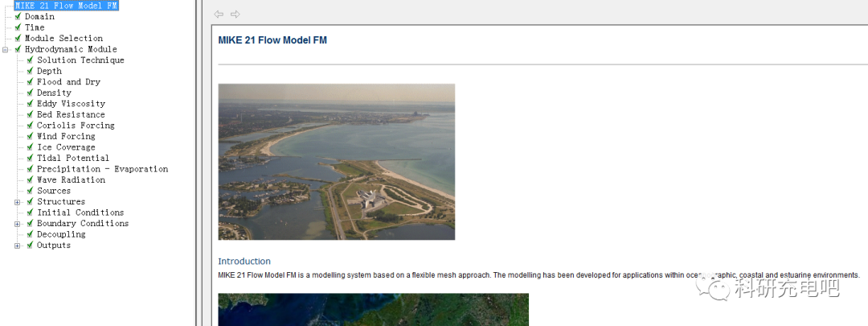Screen dimensions: 868x326
Task: Open Precipitation - Evaporation settings
Action: (102, 169)
